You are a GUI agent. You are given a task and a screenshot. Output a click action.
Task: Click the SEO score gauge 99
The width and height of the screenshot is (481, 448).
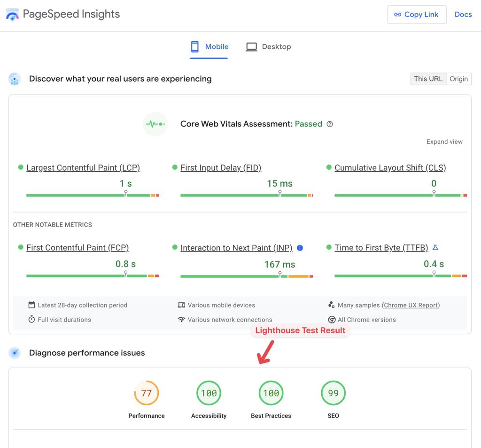[x=333, y=393]
